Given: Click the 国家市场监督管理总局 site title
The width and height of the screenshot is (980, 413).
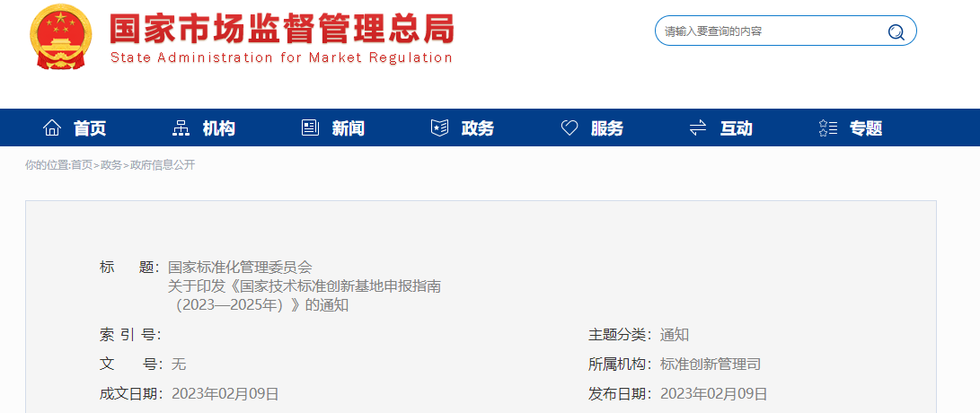Looking at the screenshot, I should (281, 29).
